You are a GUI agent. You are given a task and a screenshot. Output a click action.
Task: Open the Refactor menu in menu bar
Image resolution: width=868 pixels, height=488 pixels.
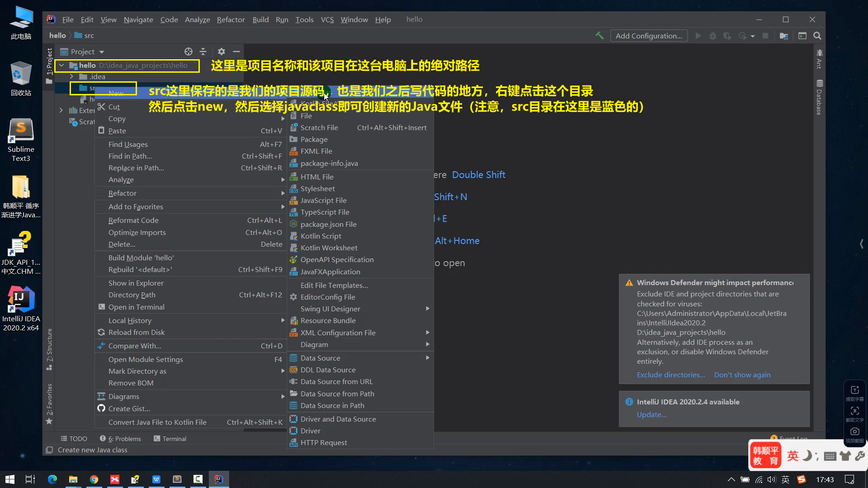point(231,19)
